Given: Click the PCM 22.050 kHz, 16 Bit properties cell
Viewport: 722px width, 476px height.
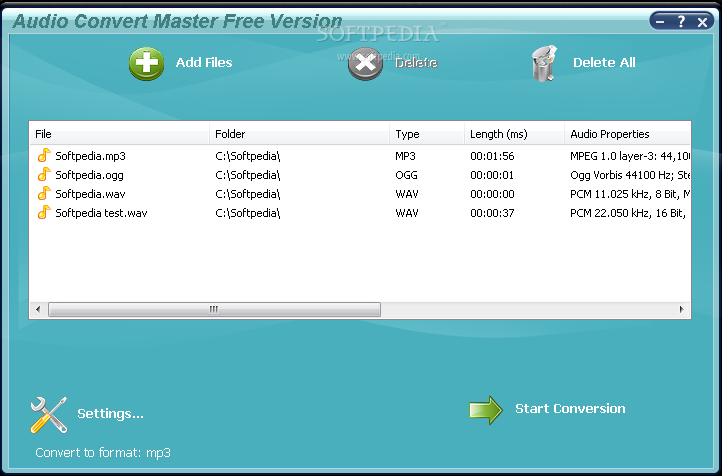Looking at the screenshot, I should (628, 213).
